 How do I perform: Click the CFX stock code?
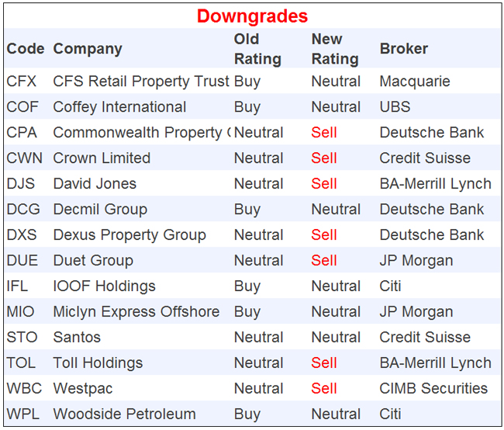[22, 81]
